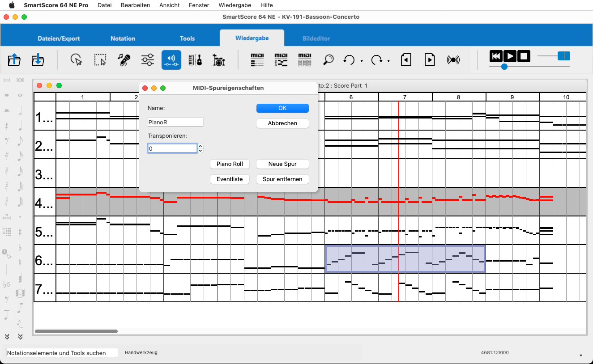The width and height of the screenshot is (593, 364).
Task: Click the MIDI record broadcast icon
Action: [453, 60]
